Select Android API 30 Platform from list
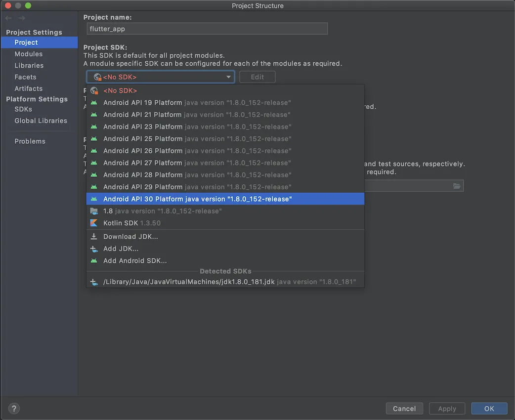The height and width of the screenshot is (420, 515). coord(198,199)
